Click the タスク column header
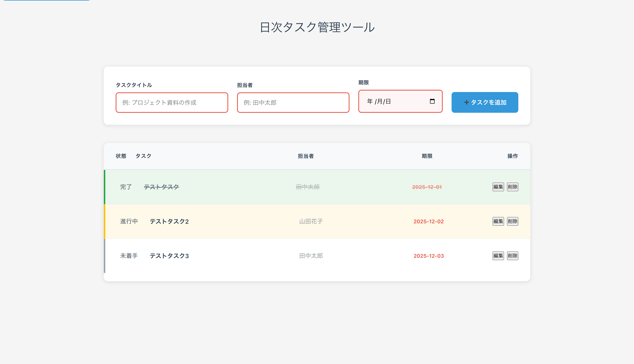This screenshot has height=364, width=634. [x=143, y=156]
